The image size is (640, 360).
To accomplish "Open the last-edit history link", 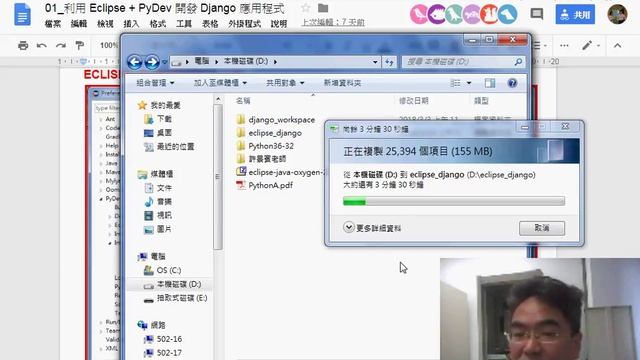I will tap(333, 22).
